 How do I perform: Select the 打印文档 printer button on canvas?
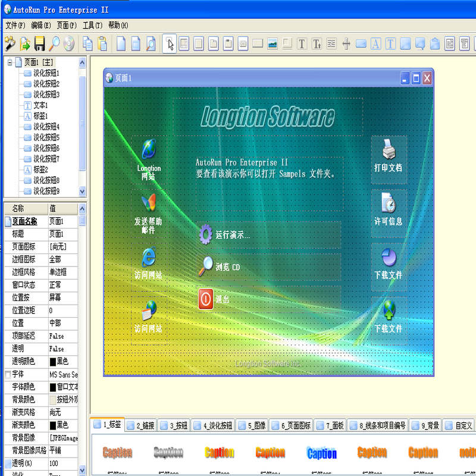389,159
